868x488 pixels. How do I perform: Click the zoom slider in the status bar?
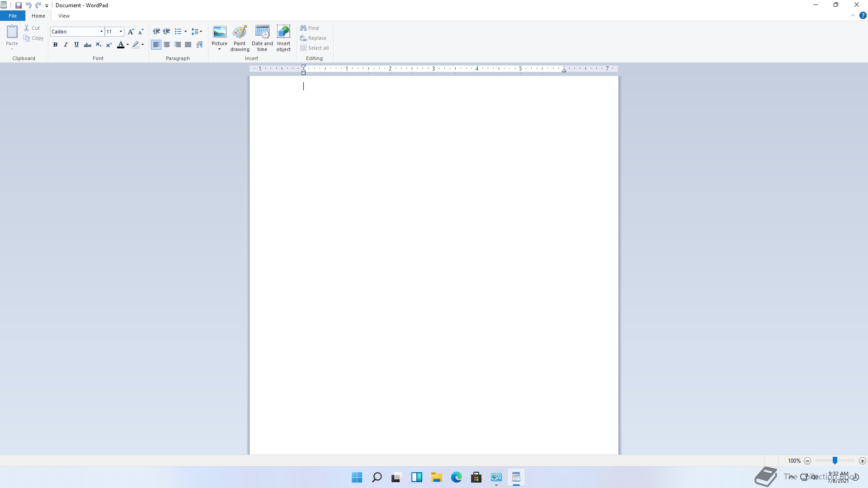[x=835, y=460]
